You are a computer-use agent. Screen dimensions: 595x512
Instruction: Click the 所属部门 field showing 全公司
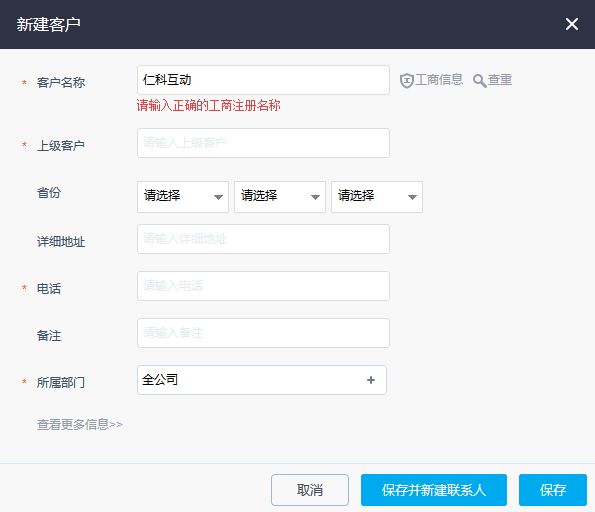click(262, 380)
